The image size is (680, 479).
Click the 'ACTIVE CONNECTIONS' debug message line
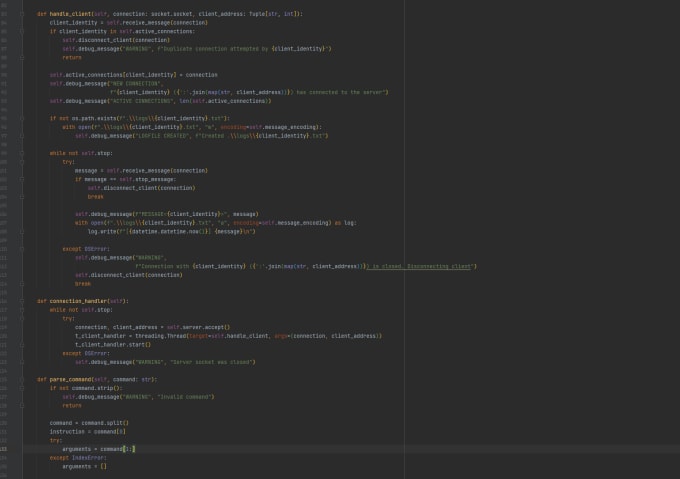coord(160,101)
